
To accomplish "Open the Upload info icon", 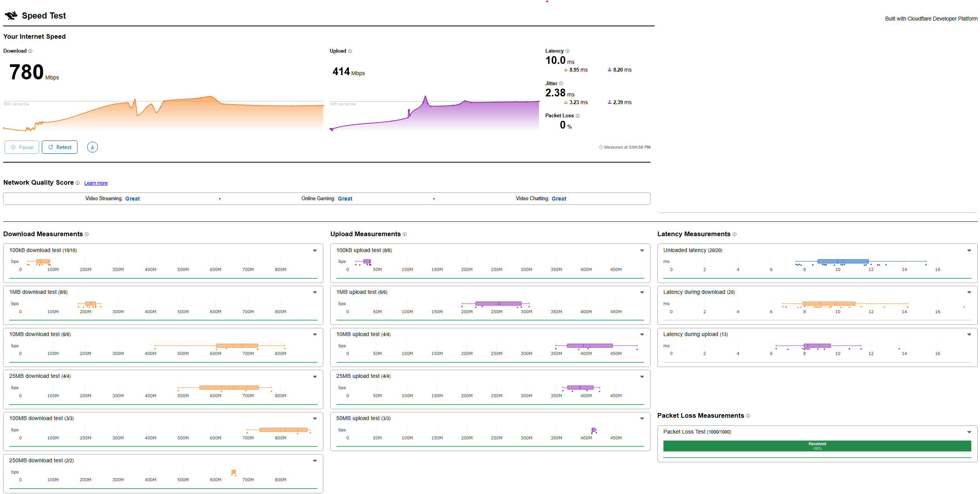I will click(x=350, y=51).
